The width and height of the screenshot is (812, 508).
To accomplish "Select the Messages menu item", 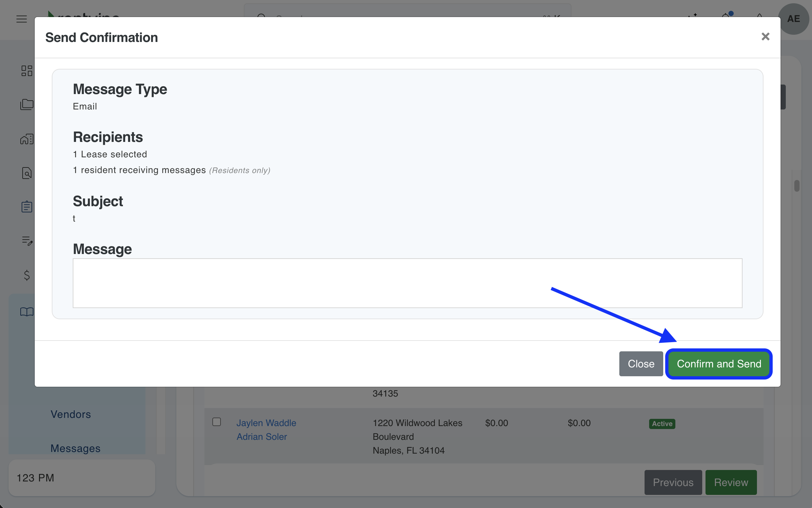I will (75, 448).
